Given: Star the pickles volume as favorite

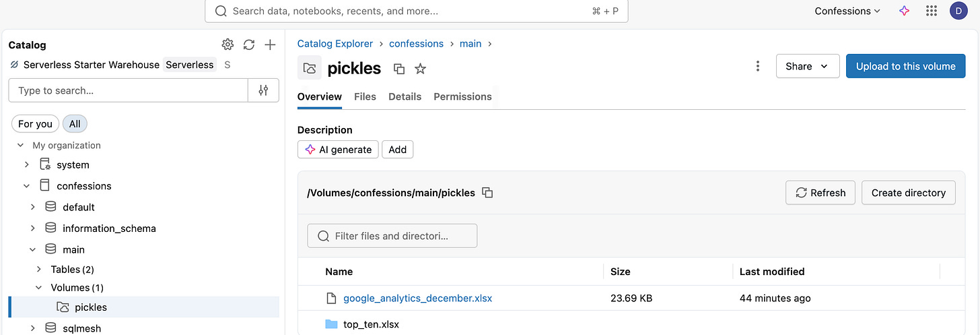Looking at the screenshot, I should click(420, 69).
